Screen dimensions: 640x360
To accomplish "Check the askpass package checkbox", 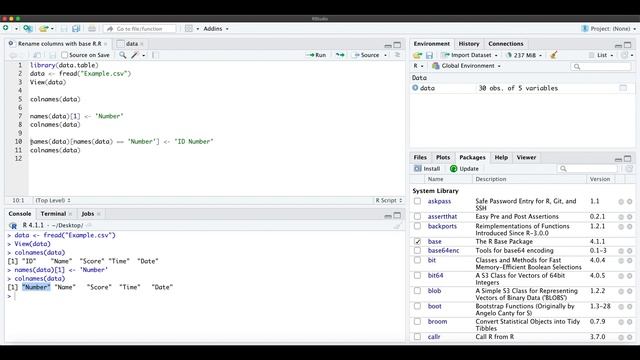I will 417,201.
